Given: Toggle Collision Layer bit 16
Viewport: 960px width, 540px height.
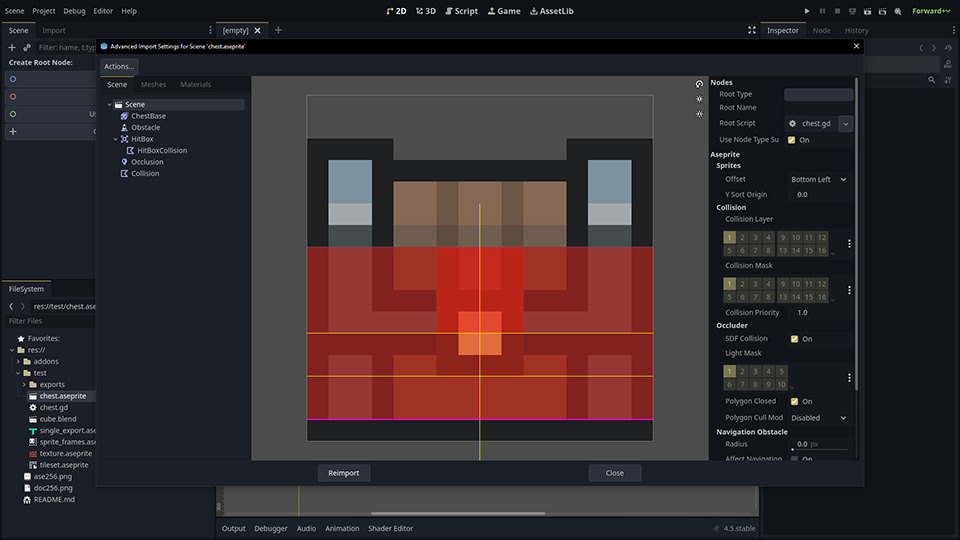Looking at the screenshot, I should coord(822,250).
